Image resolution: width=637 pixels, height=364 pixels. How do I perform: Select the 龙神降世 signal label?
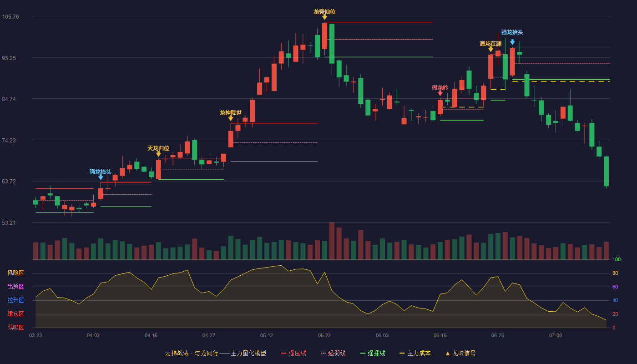(231, 112)
